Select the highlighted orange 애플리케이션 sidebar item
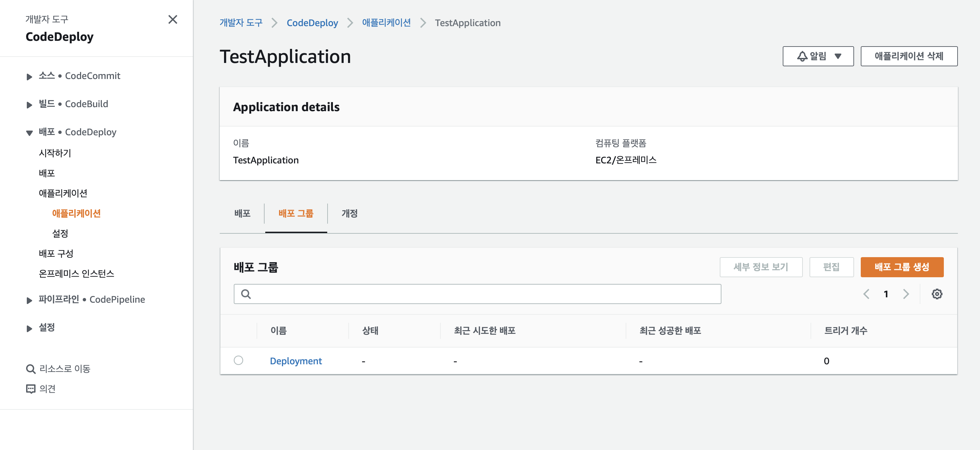Screen dimensions: 980x450 point(76,213)
